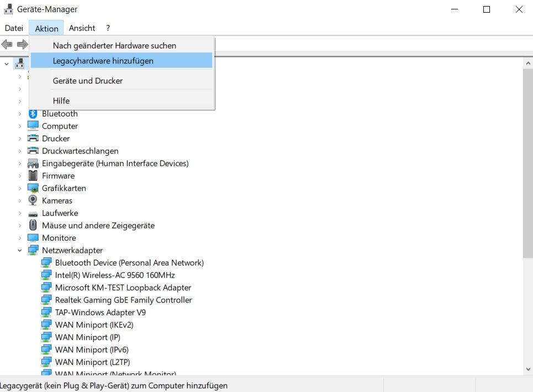Click the forward arrow toolbar icon
Screen dimensions: 533x392
(23, 44)
